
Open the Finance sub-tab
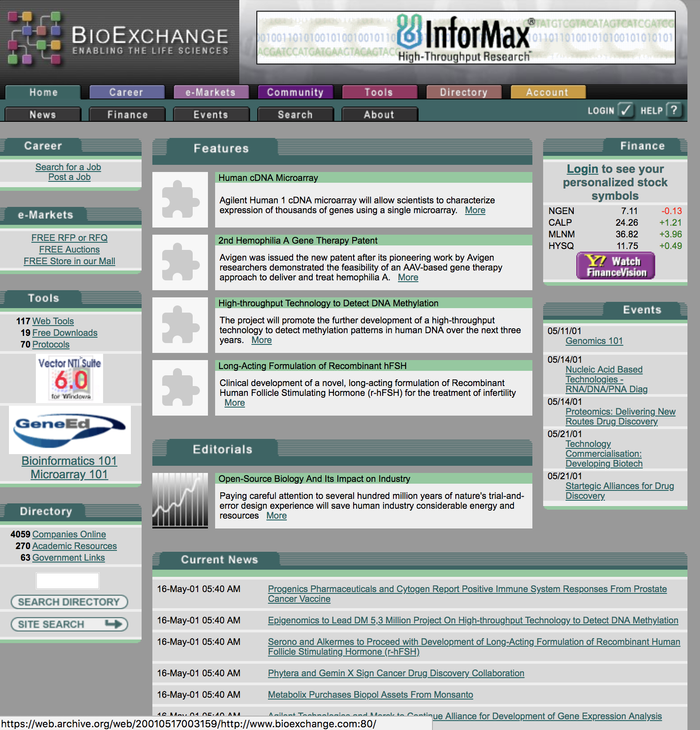pyautogui.click(x=127, y=115)
